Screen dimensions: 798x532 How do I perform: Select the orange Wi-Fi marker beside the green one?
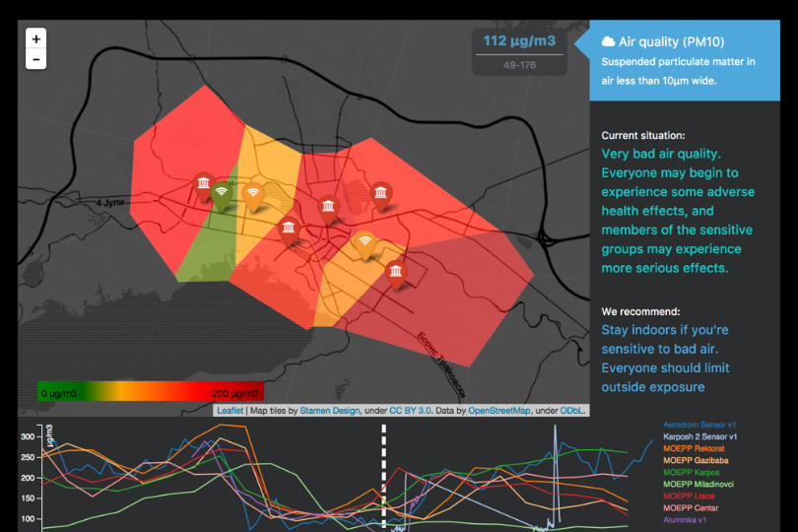tap(253, 195)
